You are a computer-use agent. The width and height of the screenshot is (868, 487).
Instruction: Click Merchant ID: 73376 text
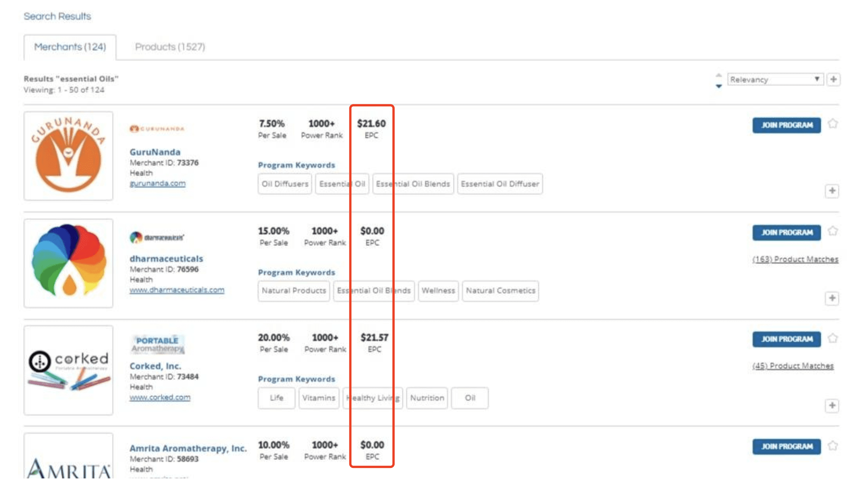point(164,163)
